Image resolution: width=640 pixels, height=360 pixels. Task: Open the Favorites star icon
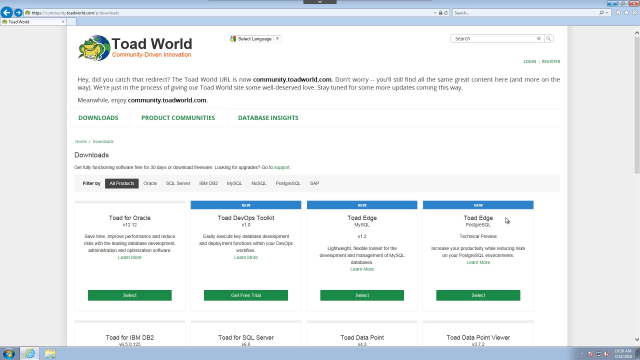(x=627, y=13)
